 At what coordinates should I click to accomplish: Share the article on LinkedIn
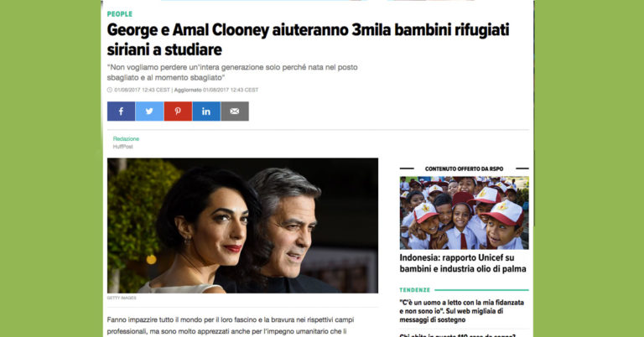point(206,111)
